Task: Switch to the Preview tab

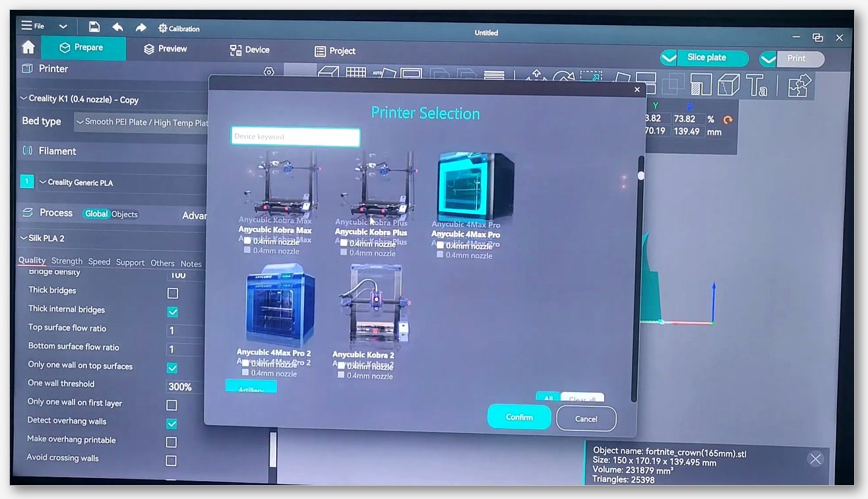Action: click(x=165, y=49)
